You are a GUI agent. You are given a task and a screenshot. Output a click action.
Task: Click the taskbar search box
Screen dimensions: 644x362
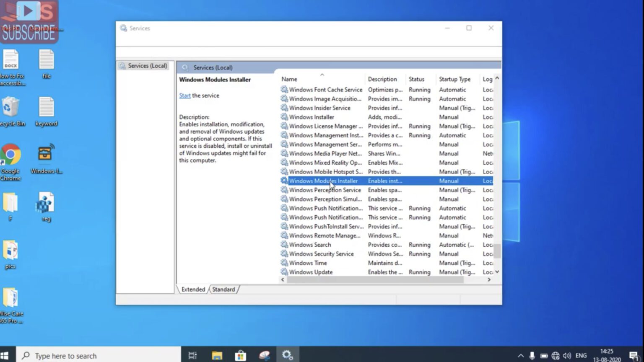99,356
